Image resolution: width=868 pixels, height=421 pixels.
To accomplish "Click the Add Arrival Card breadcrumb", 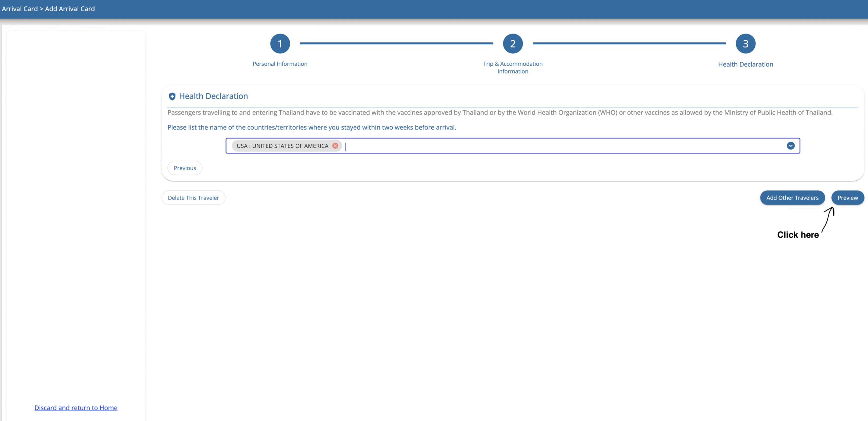I will click(x=70, y=9).
